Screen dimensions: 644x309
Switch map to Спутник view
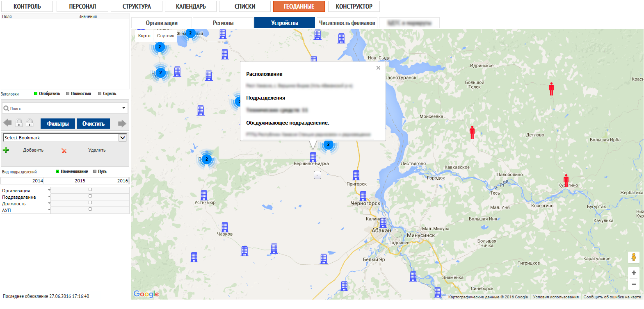166,36
